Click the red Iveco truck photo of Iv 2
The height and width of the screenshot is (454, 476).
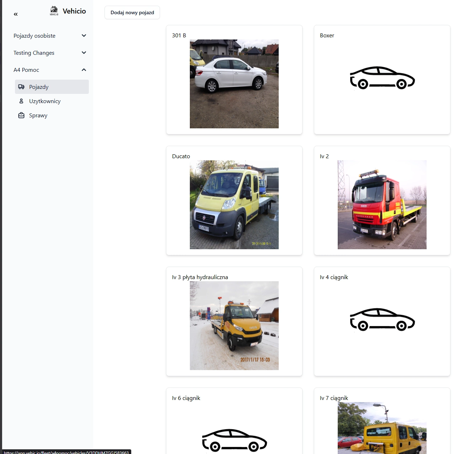(382, 205)
